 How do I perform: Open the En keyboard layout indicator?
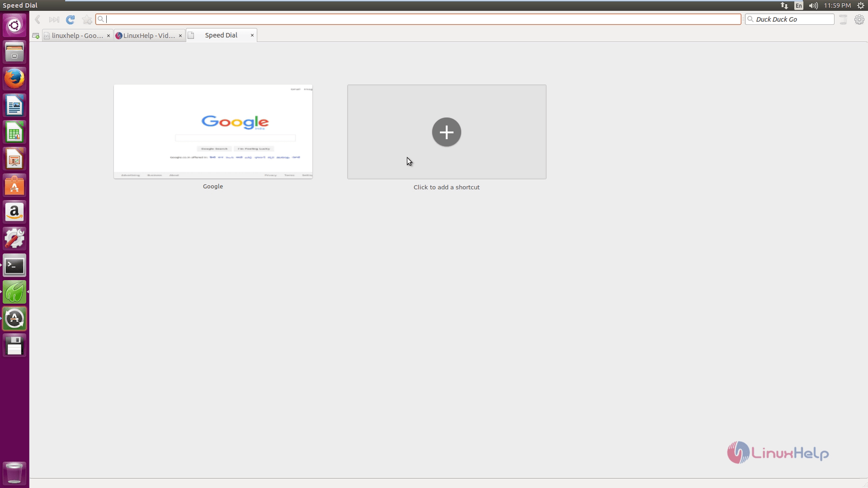pyautogui.click(x=799, y=5)
